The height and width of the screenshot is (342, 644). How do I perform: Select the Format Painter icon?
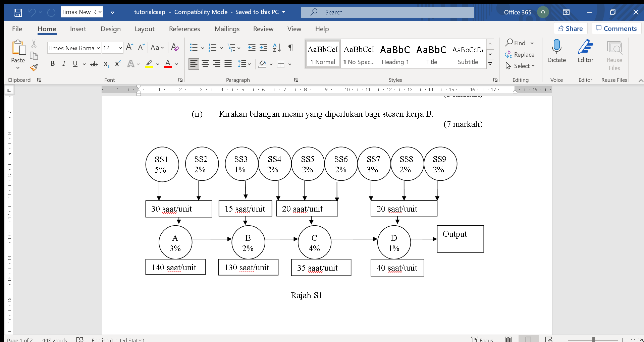(x=34, y=68)
